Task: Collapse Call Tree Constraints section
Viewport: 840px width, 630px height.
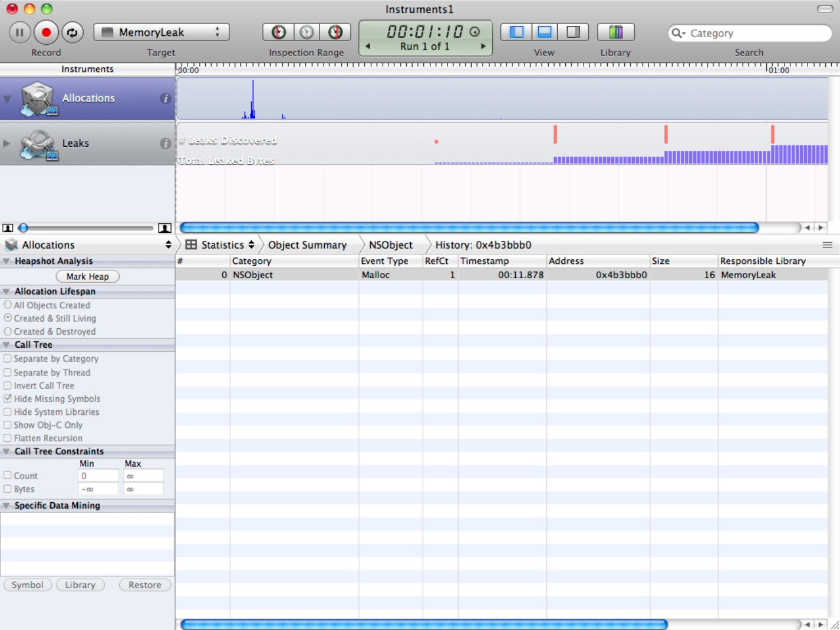Action: point(6,451)
